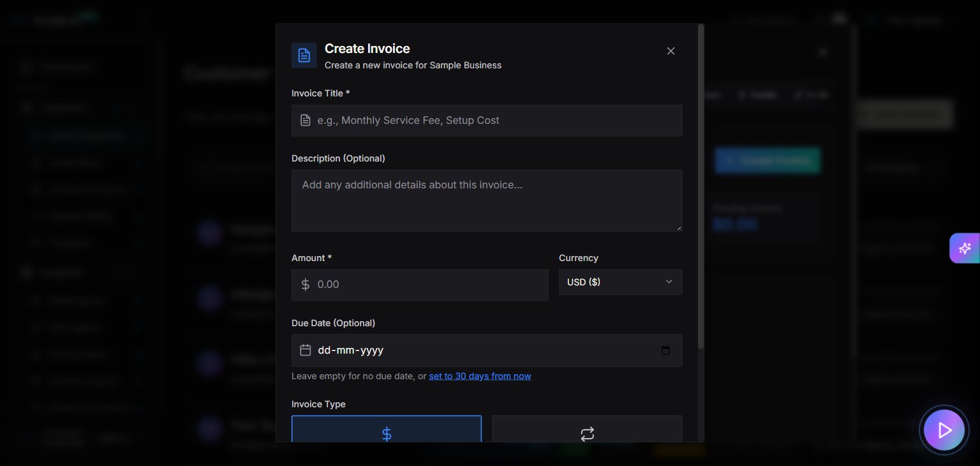The image size is (980, 466).
Task: Click the 'Create Invoice' heading text
Action: click(367, 49)
